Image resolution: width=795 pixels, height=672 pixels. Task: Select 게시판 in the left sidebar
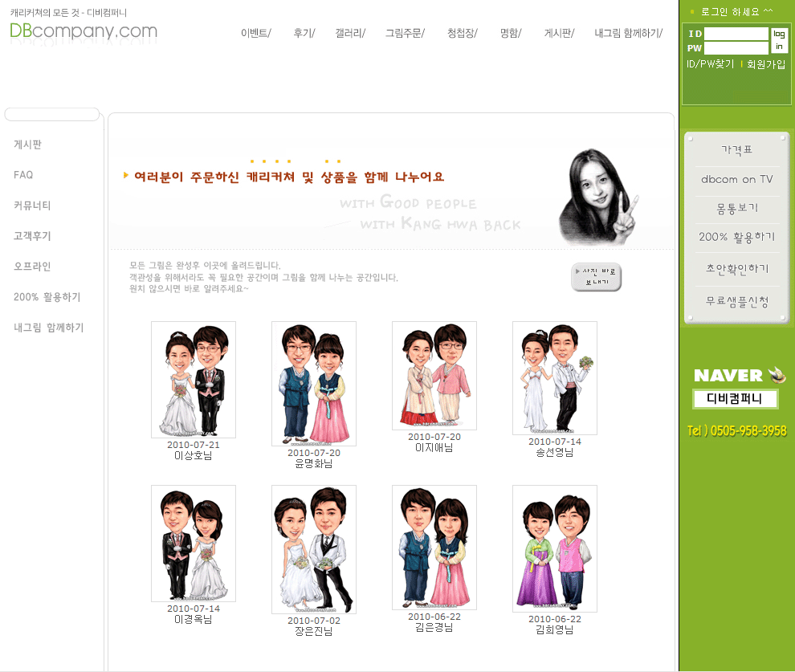pos(28,145)
